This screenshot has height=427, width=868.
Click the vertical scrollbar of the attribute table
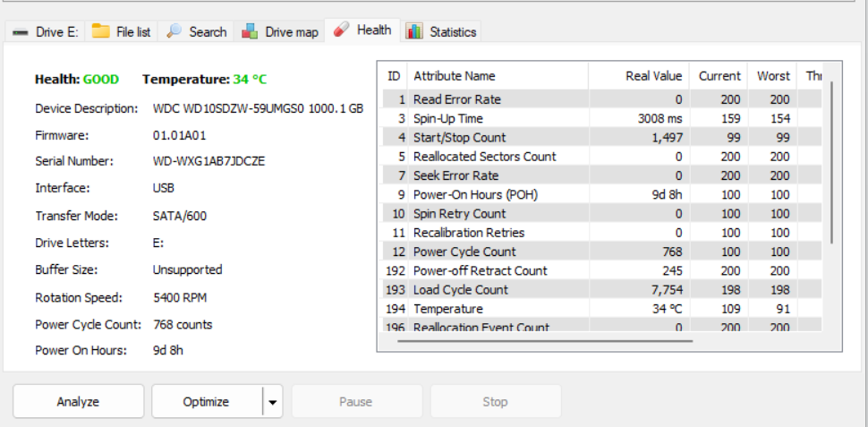pyautogui.click(x=831, y=161)
